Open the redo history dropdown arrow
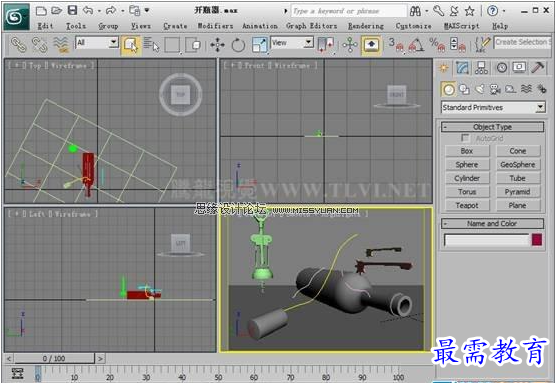The width and height of the screenshot is (555, 383). [x=122, y=11]
